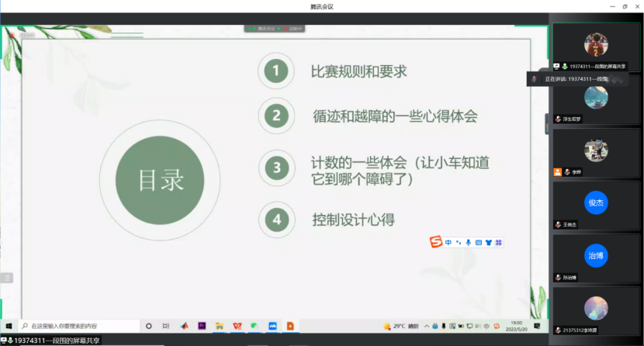Expand the hidden system tray icons chevron

click(x=426, y=326)
